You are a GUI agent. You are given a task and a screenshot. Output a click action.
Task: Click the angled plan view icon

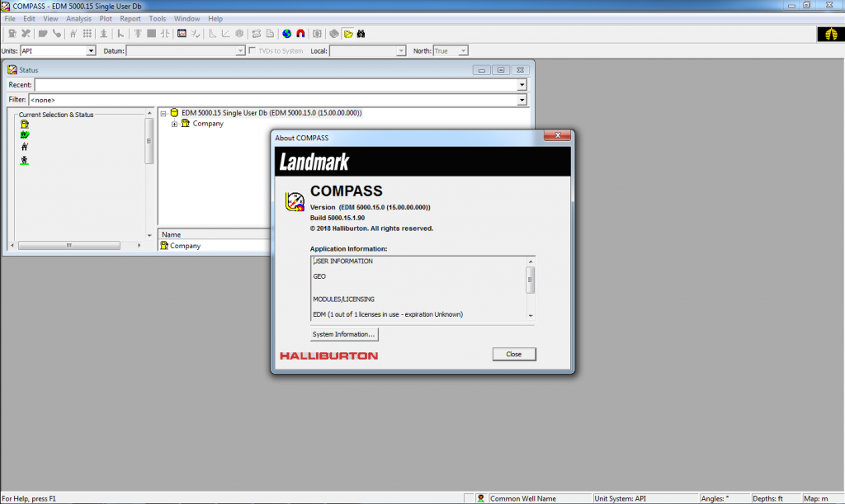click(x=226, y=34)
